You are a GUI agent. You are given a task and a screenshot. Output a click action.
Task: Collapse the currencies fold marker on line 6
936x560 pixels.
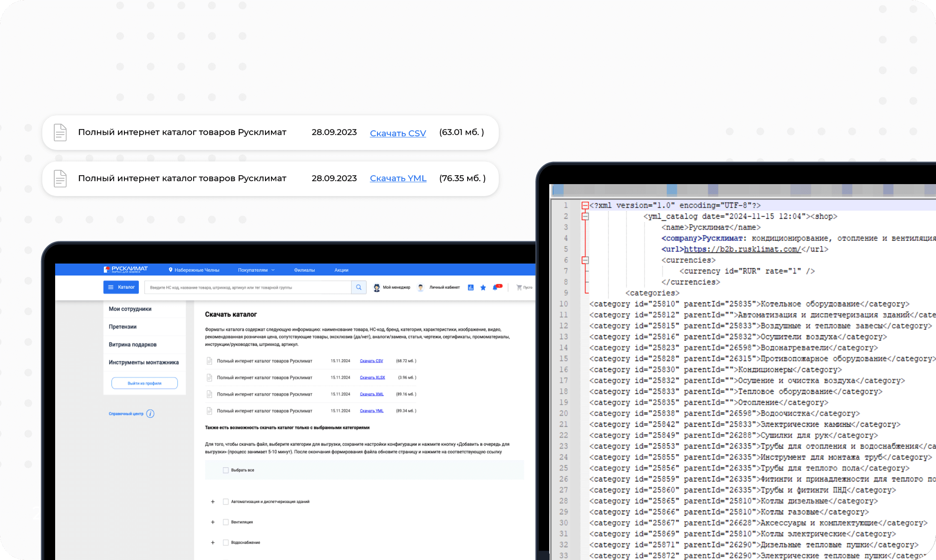pyautogui.click(x=585, y=260)
